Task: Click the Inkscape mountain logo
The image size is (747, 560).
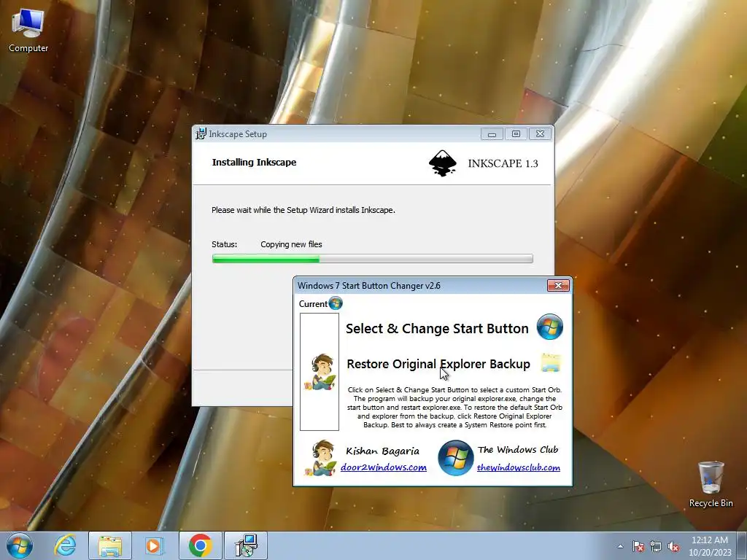Action: tap(443, 163)
